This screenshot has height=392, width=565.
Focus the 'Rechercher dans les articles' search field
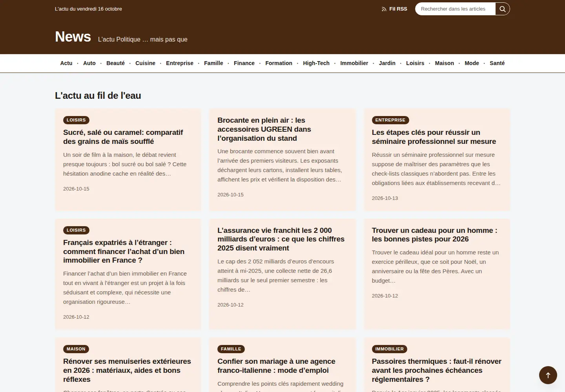click(455, 9)
